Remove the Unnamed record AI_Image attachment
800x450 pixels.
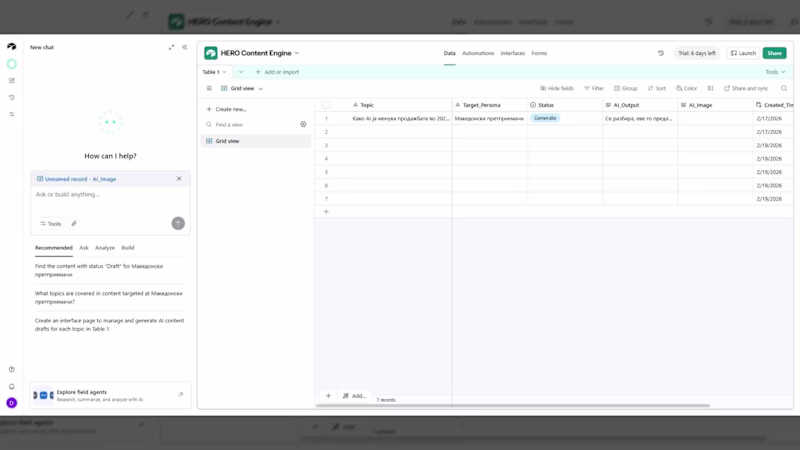(x=179, y=179)
